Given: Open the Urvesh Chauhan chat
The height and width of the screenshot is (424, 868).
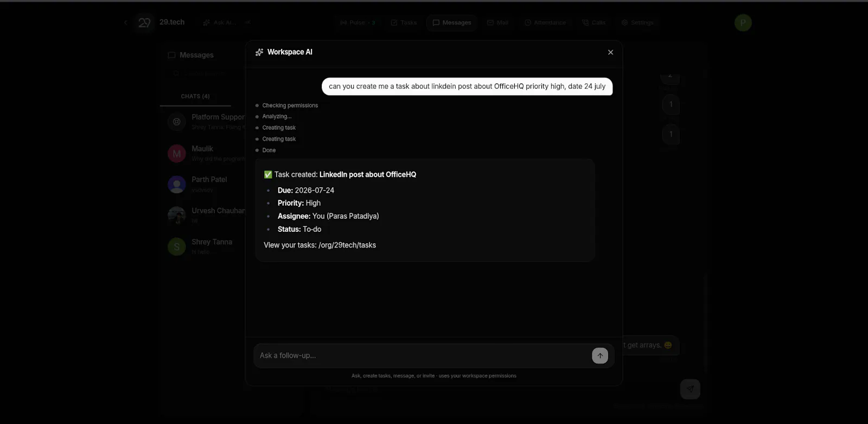Looking at the screenshot, I should 203,216.
